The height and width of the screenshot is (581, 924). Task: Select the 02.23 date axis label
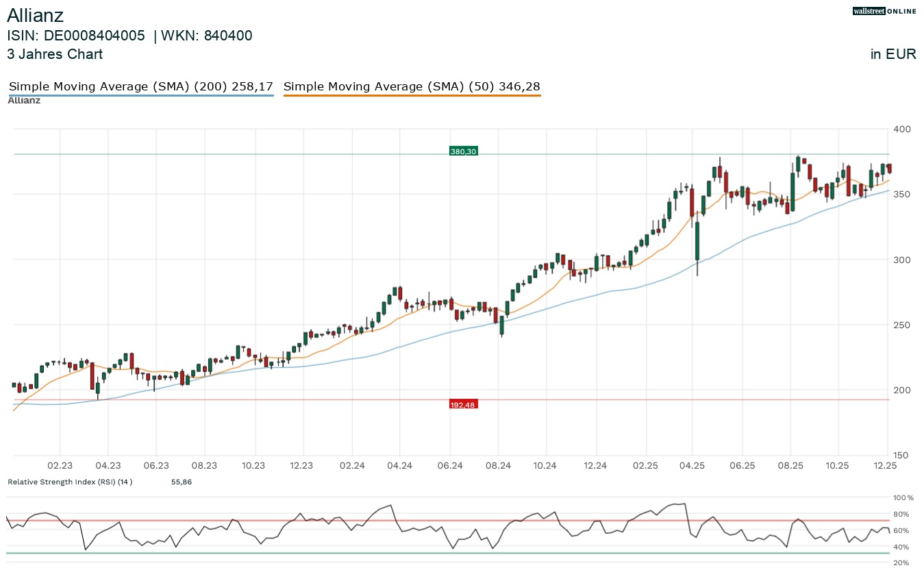tap(60, 466)
